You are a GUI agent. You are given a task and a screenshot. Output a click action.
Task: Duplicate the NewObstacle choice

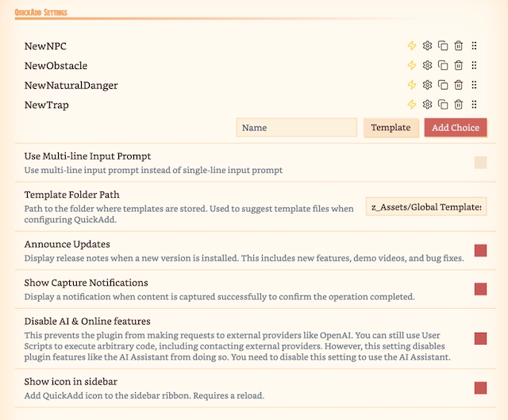[443, 65]
